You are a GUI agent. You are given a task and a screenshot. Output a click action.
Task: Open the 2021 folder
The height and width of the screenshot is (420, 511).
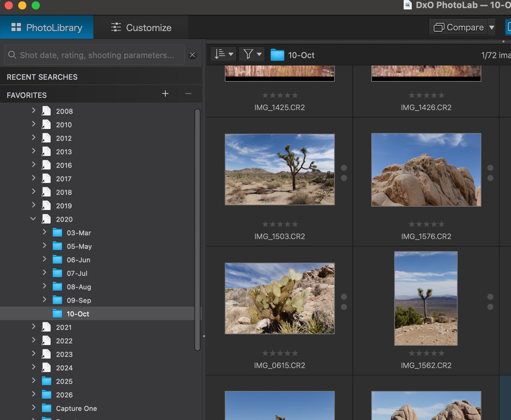63,327
